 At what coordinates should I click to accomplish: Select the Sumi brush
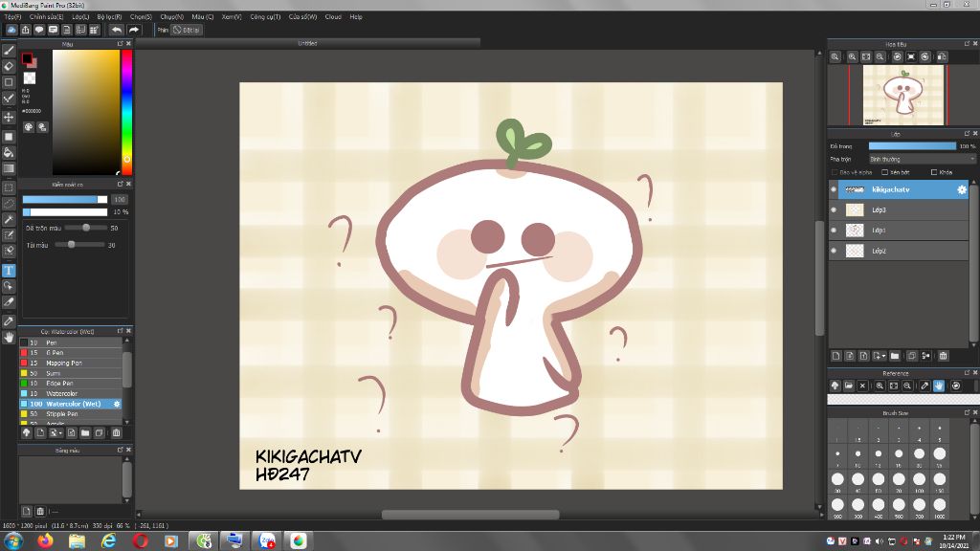pos(71,374)
